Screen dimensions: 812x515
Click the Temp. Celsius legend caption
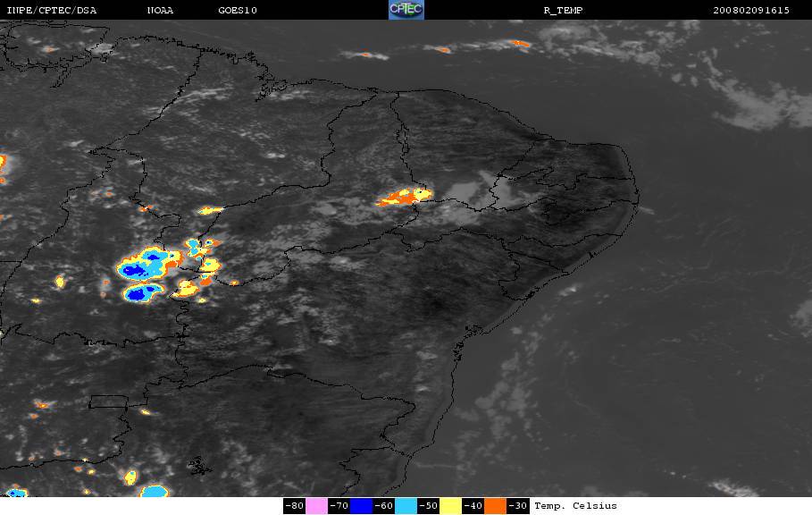(x=576, y=506)
